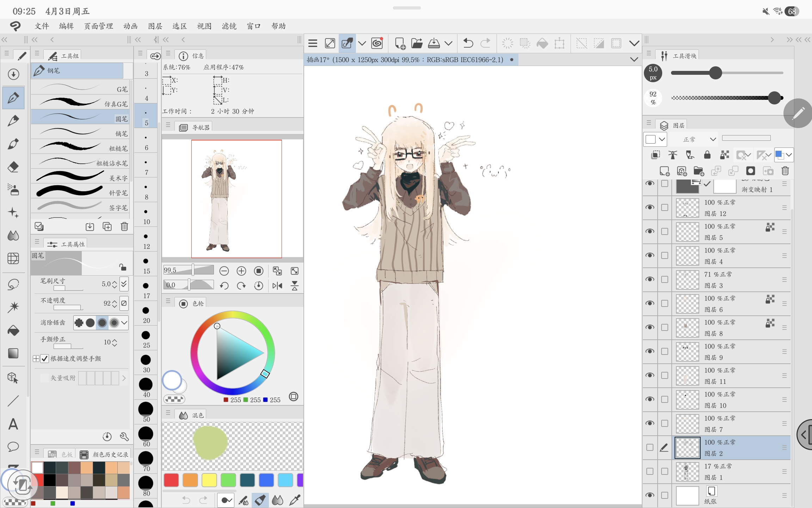Viewport: 812px width, 508px height.
Task: Open the 滤镜 menu
Action: click(229, 26)
